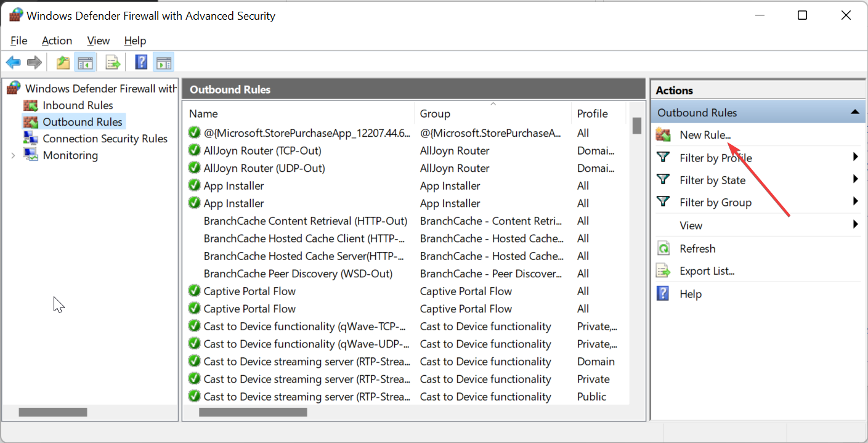Click Filter by Group action

(x=715, y=202)
